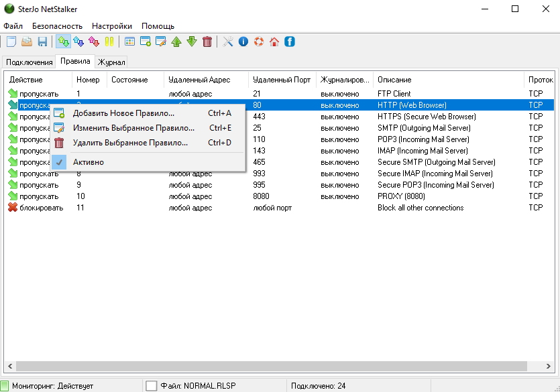Sort by Действие column header
This screenshot has height=392, width=560.
tap(38, 80)
